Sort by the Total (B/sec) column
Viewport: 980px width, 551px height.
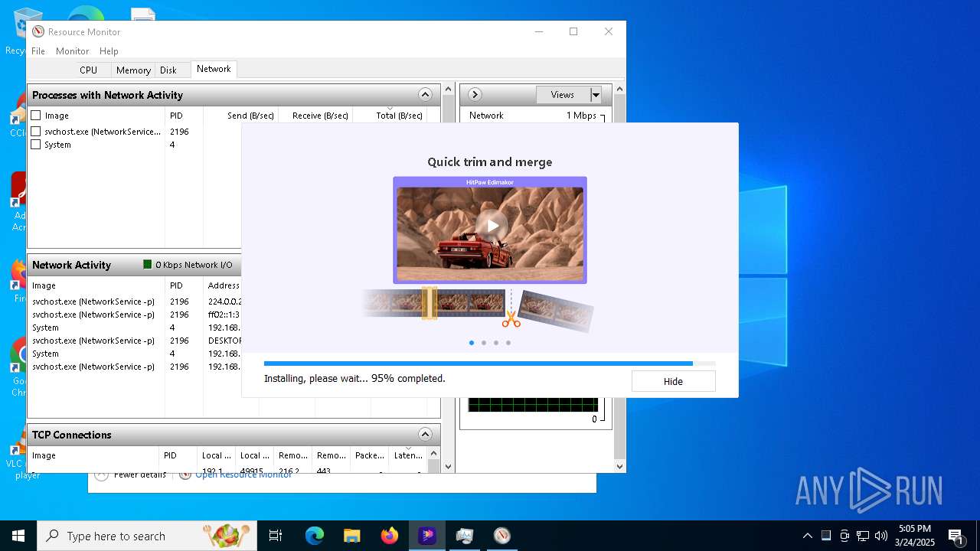pos(389,116)
